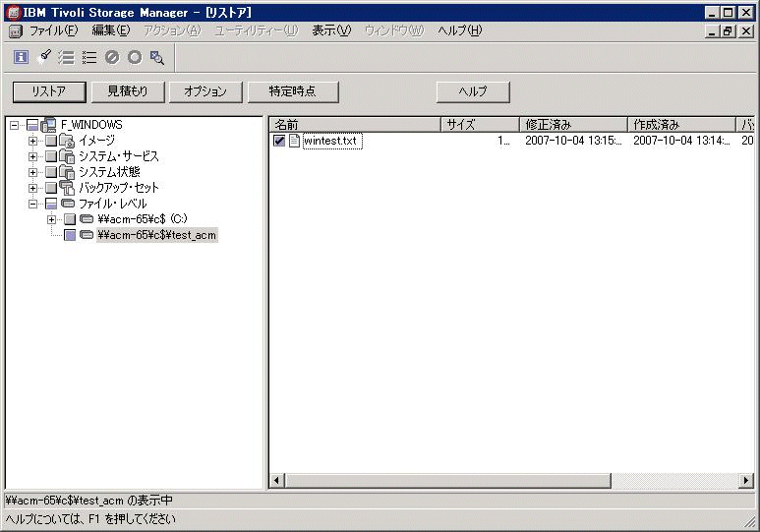
Task: Click the wintest.txt file icon
Action: click(294, 141)
